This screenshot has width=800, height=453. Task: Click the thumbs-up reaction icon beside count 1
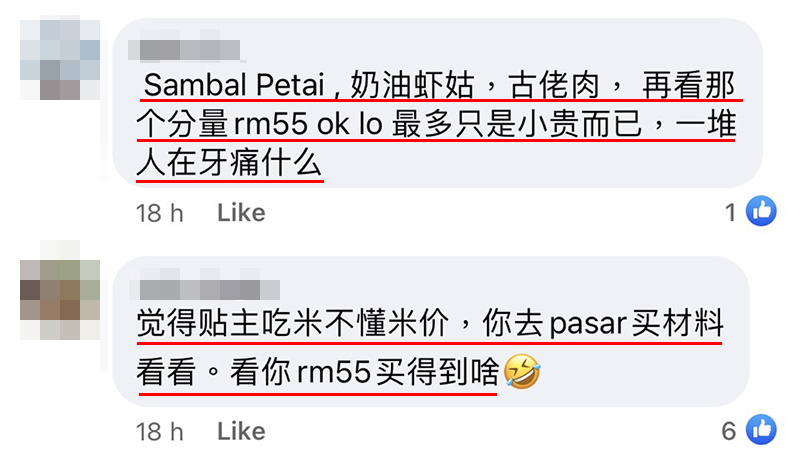point(761,211)
